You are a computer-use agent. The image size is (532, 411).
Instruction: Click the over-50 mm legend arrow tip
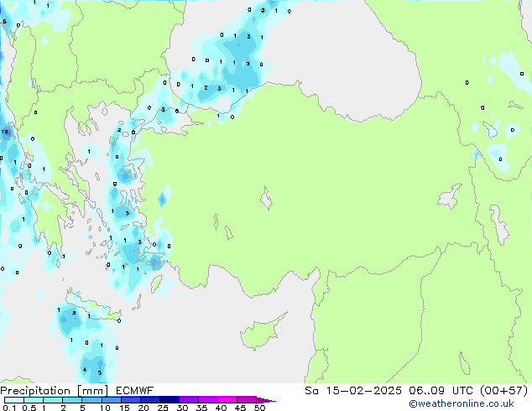click(x=266, y=400)
